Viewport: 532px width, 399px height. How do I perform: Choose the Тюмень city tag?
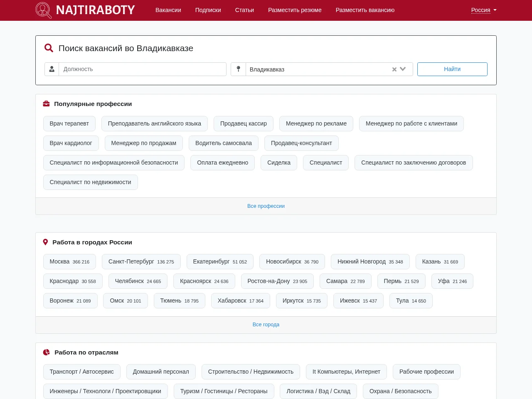coord(180,300)
